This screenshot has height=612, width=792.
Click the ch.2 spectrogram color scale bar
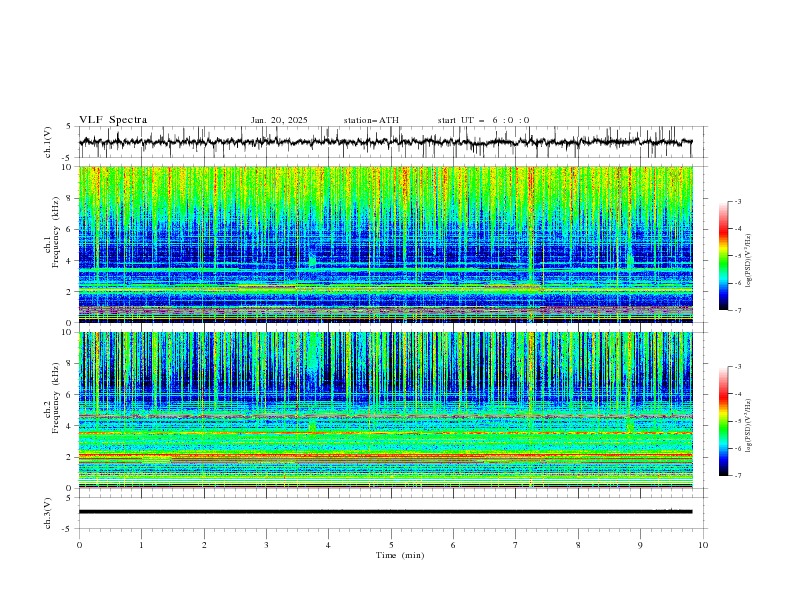pos(723,421)
